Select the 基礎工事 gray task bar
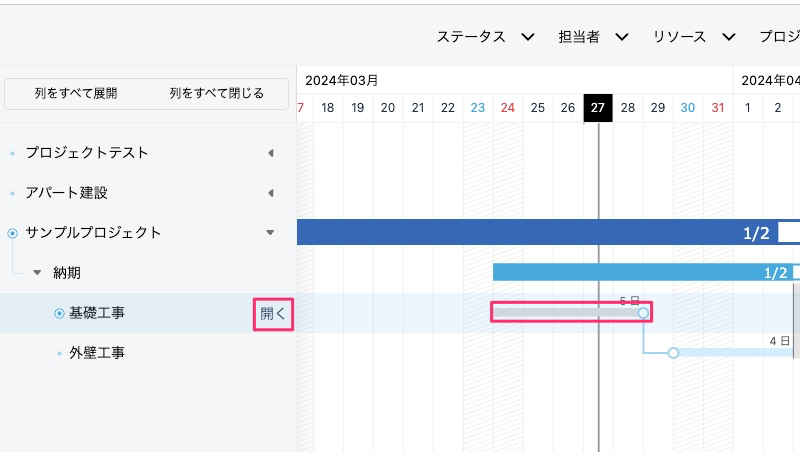Screen dimensions: 800x452 pos(565,313)
